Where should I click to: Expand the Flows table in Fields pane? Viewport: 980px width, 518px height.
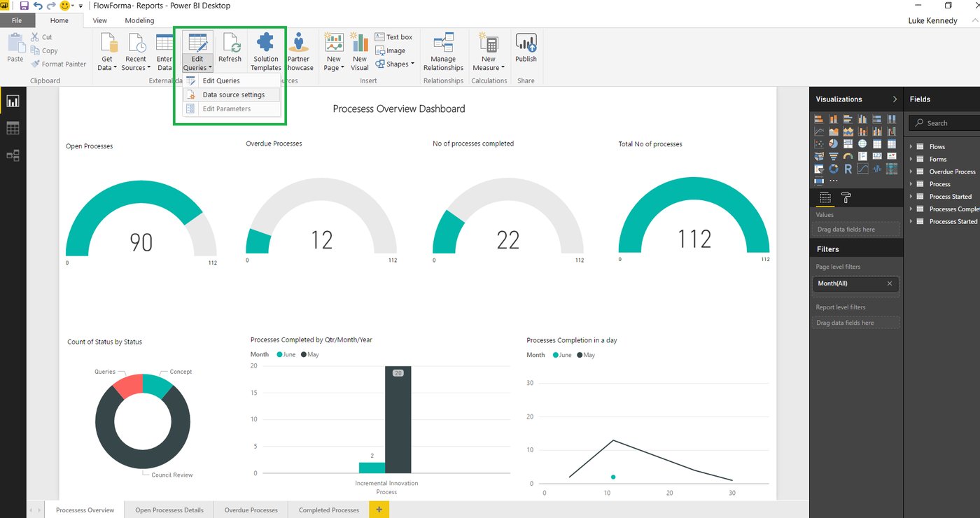tap(911, 146)
